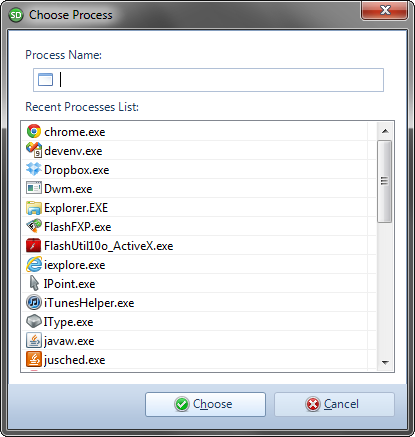The image size is (415, 437).
Task: Click the Choose button
Action: point(205,404)
